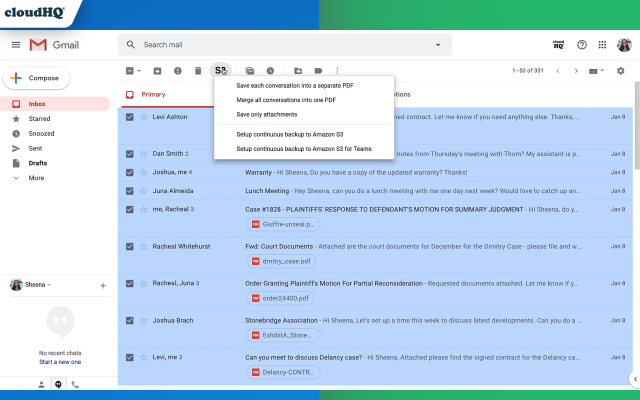The height and width of the screenshot is (400, 640).
Task: Uncheck the Order Granting Plaintiff's Motion checkbox
Action: [130, 283]
